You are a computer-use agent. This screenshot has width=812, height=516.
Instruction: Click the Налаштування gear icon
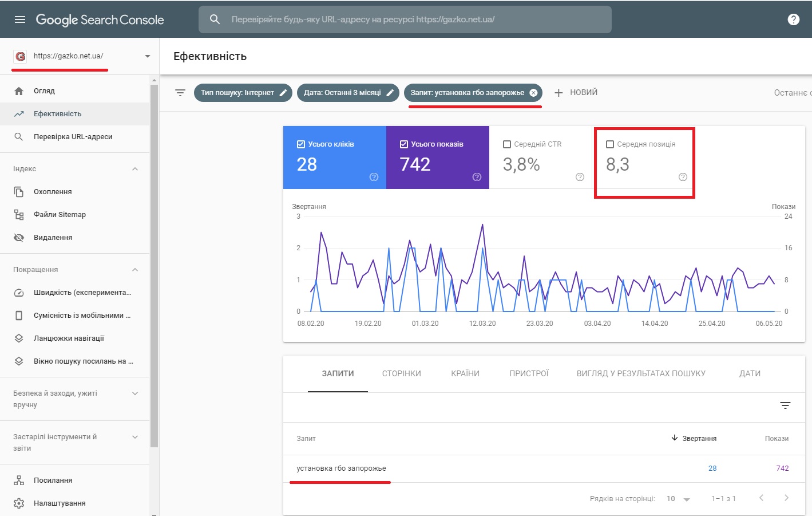(19, 503)
